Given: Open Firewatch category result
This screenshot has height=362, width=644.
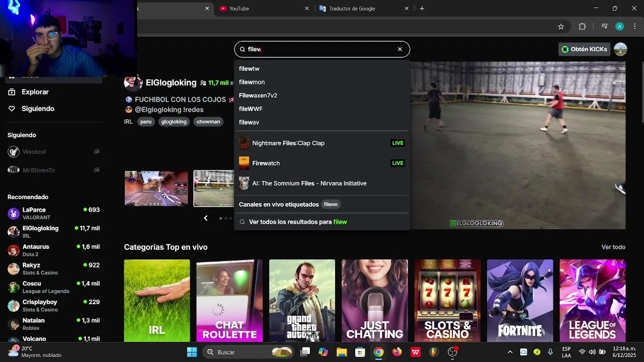Looking at the screenshot, I should click(322, 163).
